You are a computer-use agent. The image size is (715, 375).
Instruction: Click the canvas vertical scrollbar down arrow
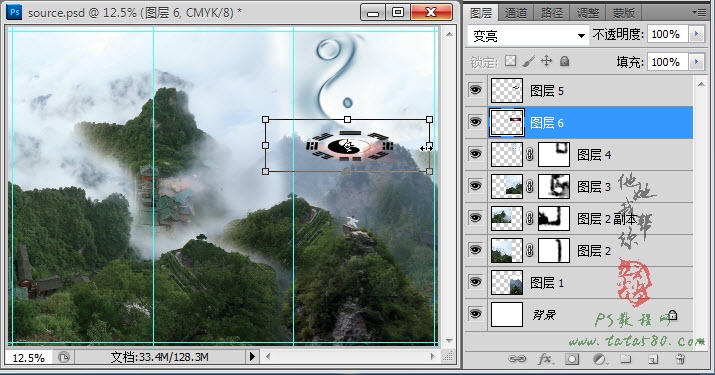point(449,341)
